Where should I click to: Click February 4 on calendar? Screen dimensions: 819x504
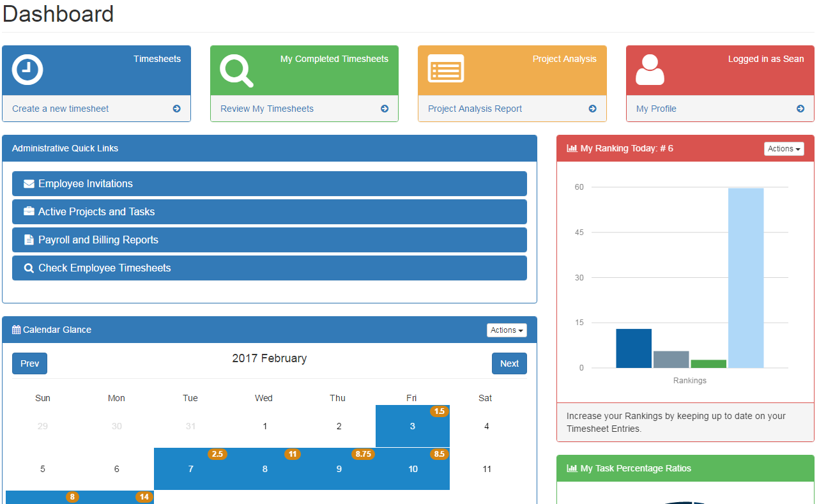(486, 426)
